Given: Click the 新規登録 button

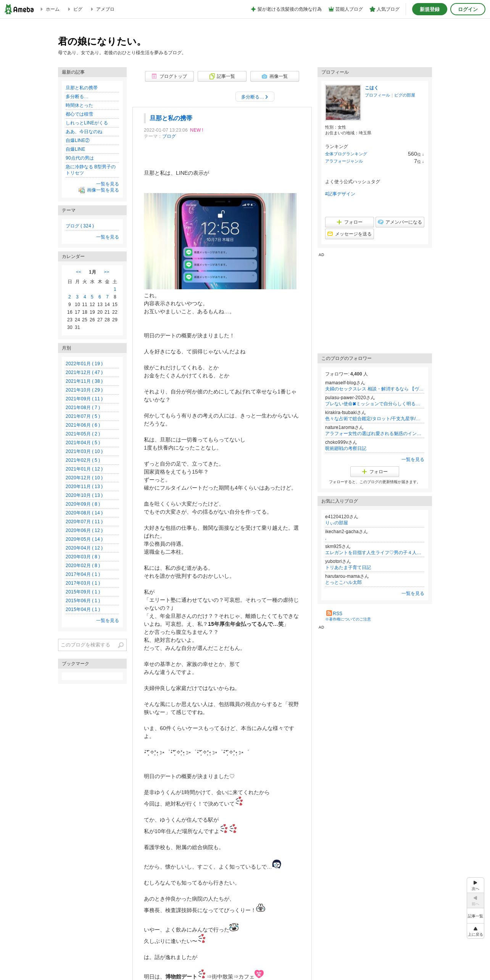Looking at the screenshot, I should click(430, 9).
